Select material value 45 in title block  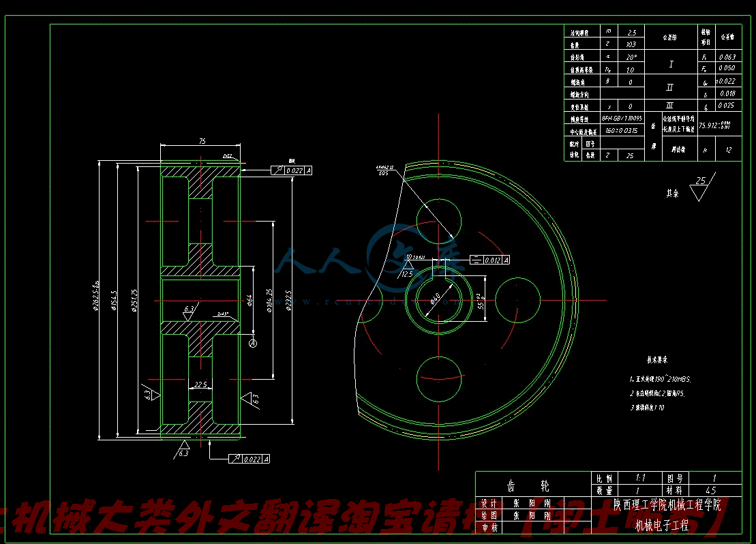pos(711,490)
